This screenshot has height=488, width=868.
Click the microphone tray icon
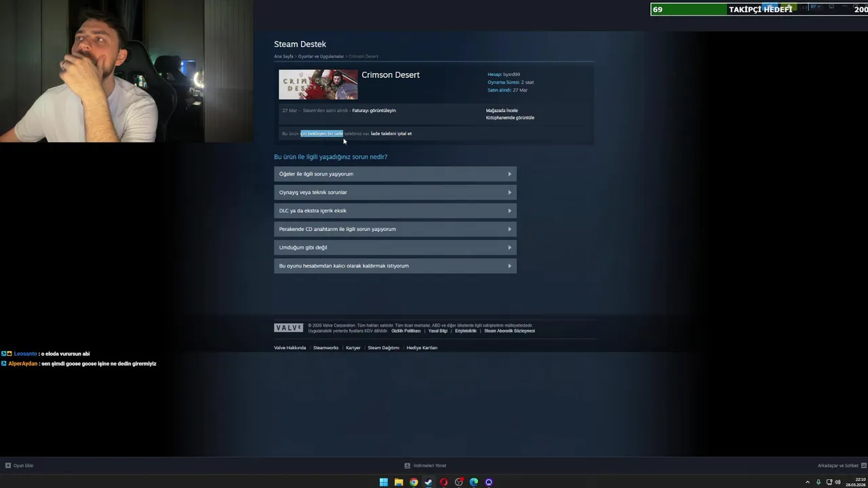[x=818, y=483]
